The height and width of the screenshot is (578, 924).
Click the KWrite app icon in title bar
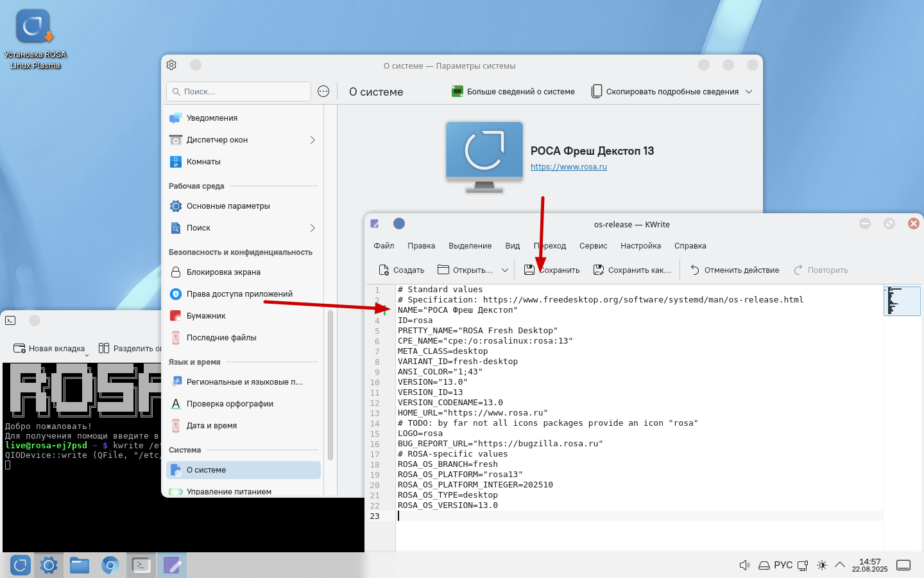point(375,223)
